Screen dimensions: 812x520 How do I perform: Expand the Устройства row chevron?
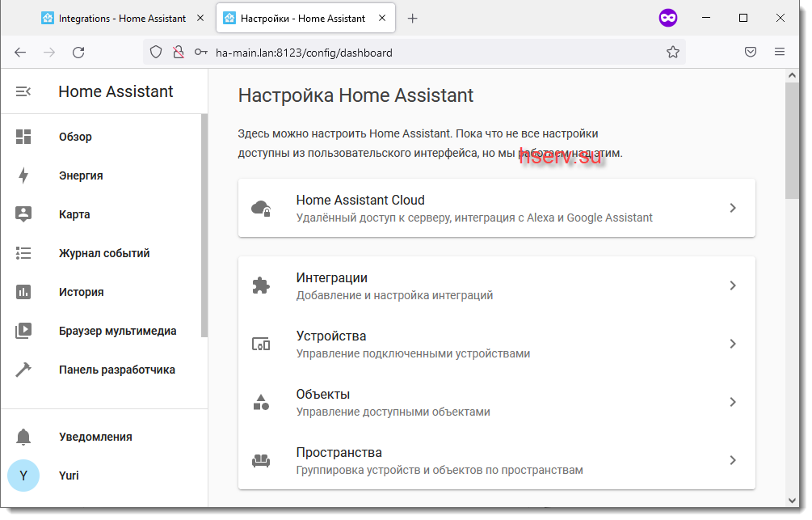click(732, 344)
